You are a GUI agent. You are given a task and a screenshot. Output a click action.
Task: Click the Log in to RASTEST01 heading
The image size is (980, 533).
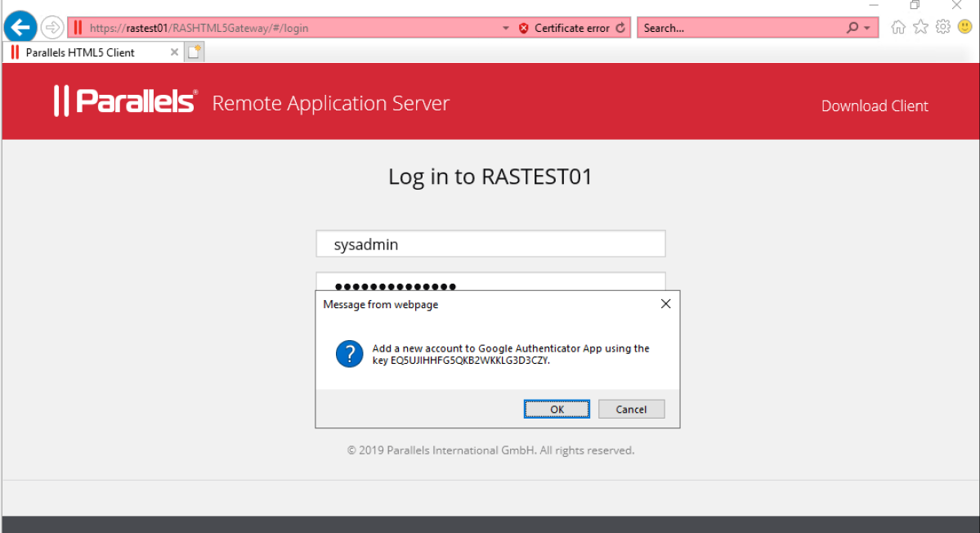click(x=490, y=177)
